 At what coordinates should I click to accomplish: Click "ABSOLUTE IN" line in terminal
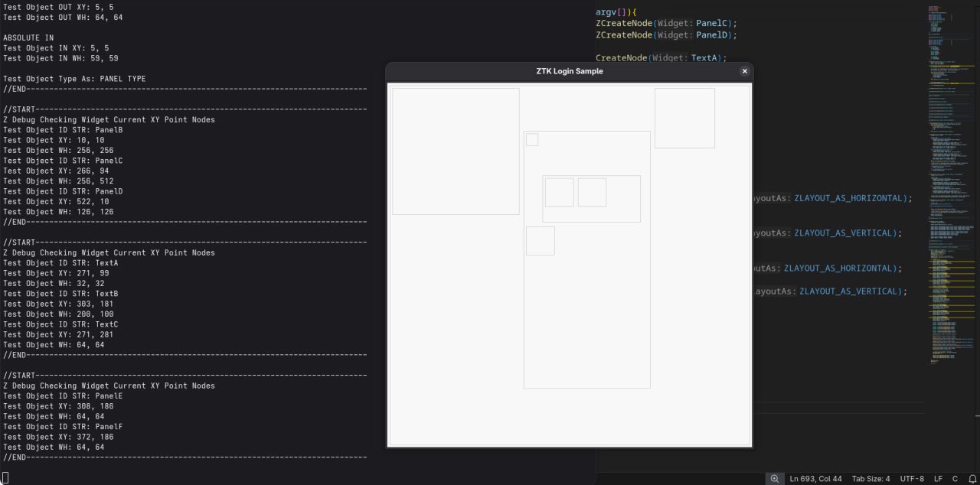pyautogui.click(x=28, y=37)
